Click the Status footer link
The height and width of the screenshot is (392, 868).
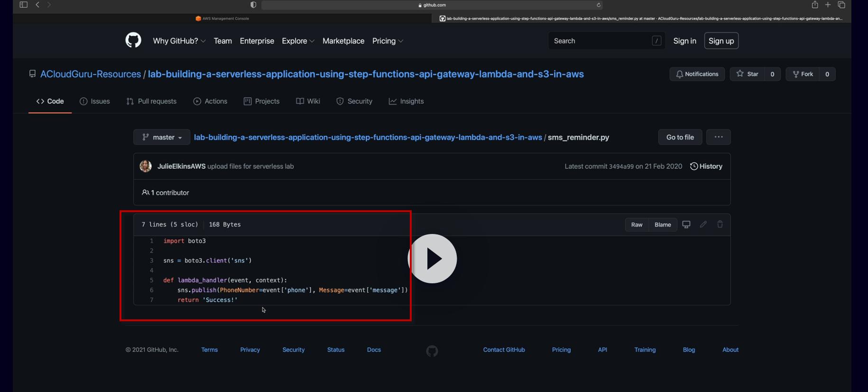(336, 350)
